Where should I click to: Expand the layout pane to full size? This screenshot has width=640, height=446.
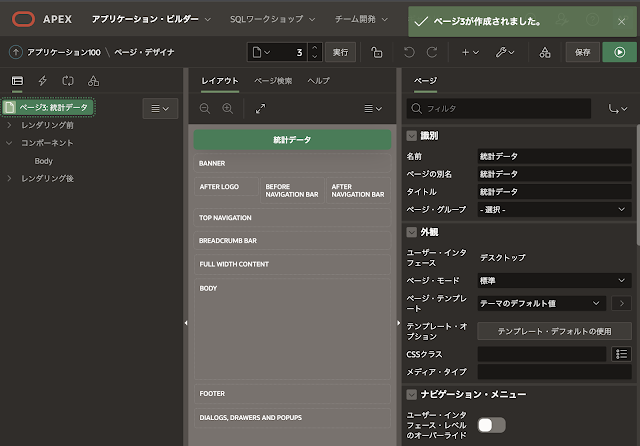point(260,109)
